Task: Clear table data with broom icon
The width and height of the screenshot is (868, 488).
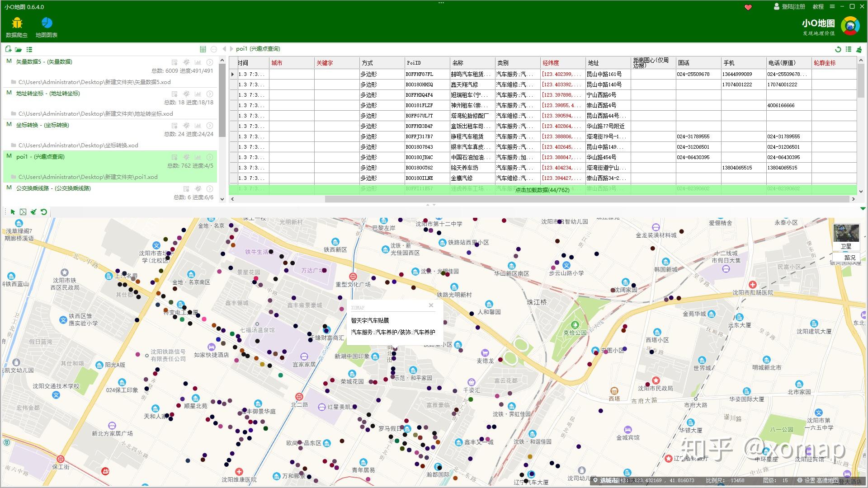Action: tap(859, 49)
